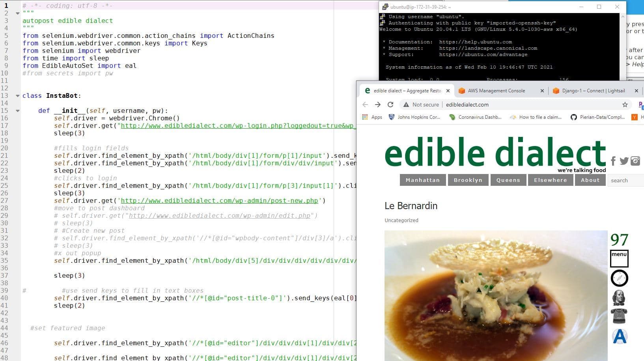Open the About navigation menu
644x361 pixels.
[590, 180]
